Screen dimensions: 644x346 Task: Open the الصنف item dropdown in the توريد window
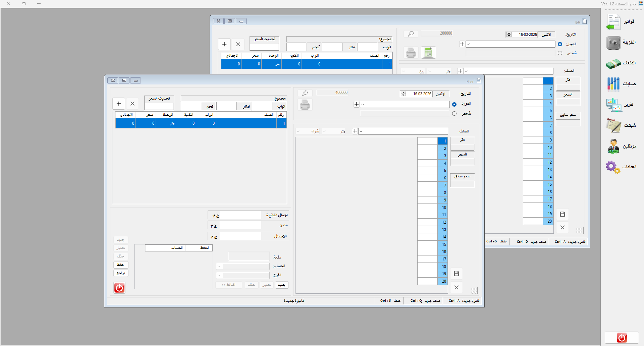click(361, 131)
